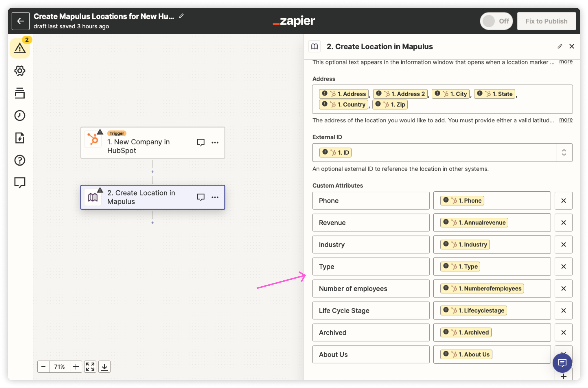Image resolution: width=588 pixels, height=388 pixels.
Task: Click in the Address input field
Action: point(442,99)
